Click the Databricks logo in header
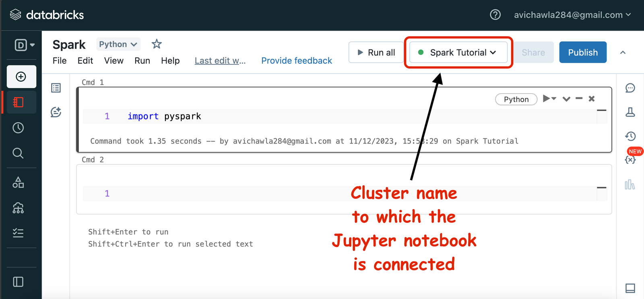 tap(47, 15)
